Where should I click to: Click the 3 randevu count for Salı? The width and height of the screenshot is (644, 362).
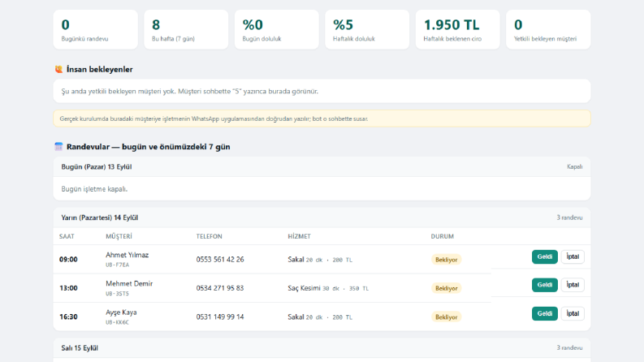(x=569, y=347)
